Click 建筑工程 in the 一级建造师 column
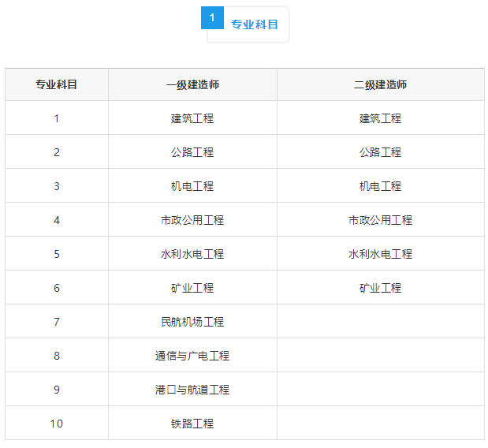This screenshot has width=488, height=448. (192, 118)
